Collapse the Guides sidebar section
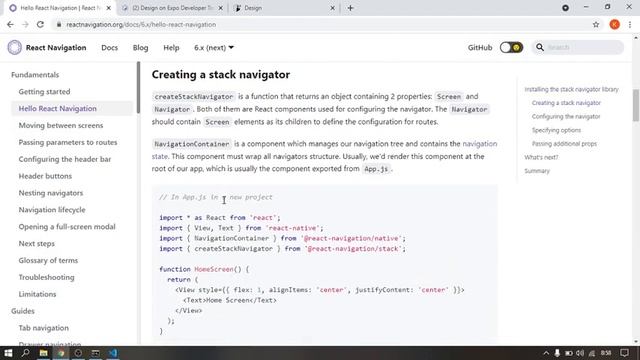 pyautogui.click(x=23, y=311)
